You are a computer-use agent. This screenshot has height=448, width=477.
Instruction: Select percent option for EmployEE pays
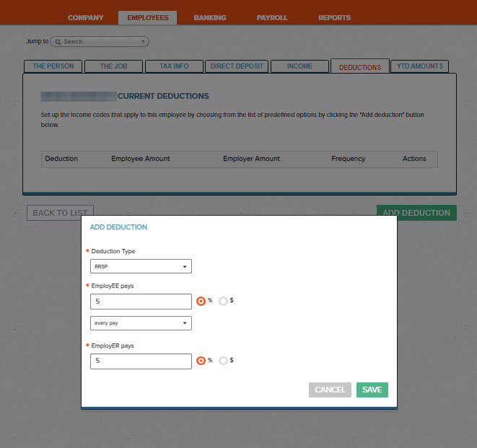pos(201,302)
